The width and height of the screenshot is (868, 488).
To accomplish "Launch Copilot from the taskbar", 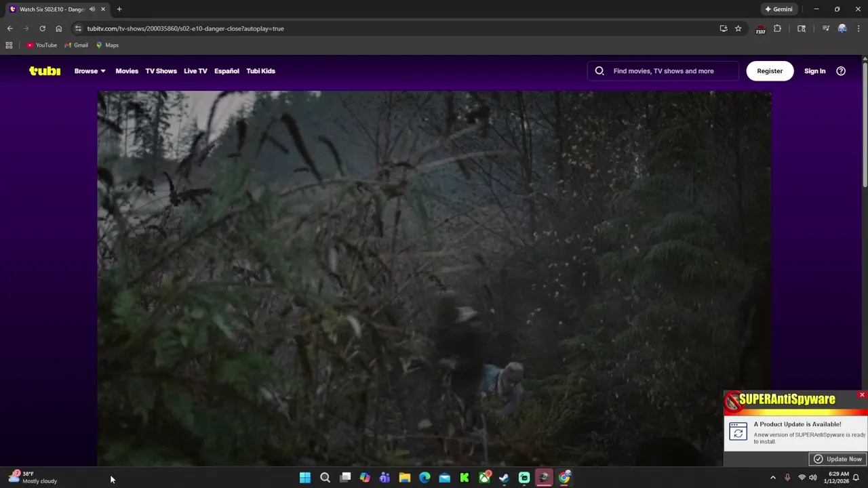I will (365, 478).
